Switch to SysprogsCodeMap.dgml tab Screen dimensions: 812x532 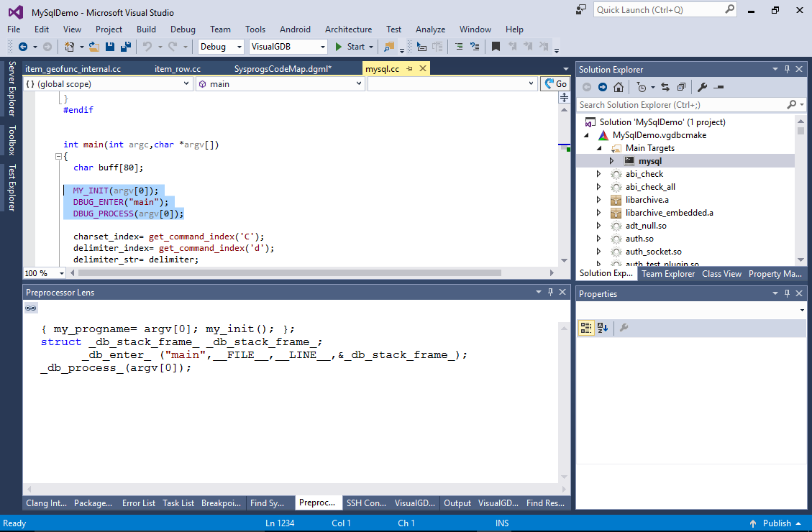point(283,69)
